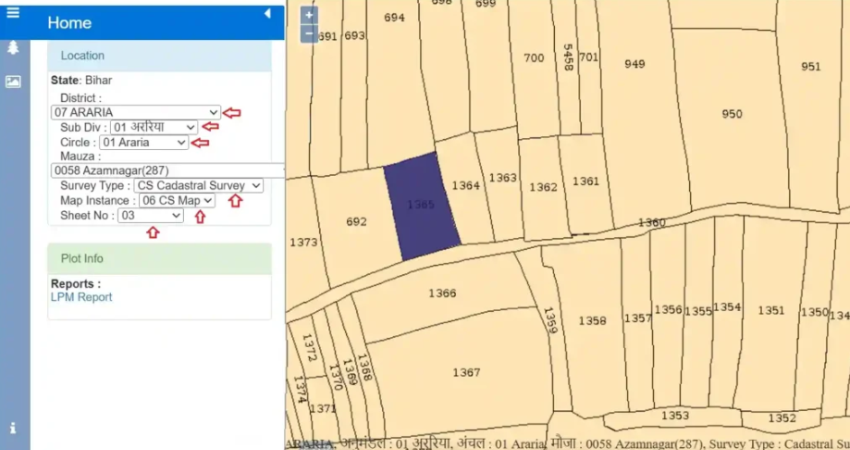Screen dimensions: 850x450
Task: Click the Plot Info panel header
Action: pos(159,259)
